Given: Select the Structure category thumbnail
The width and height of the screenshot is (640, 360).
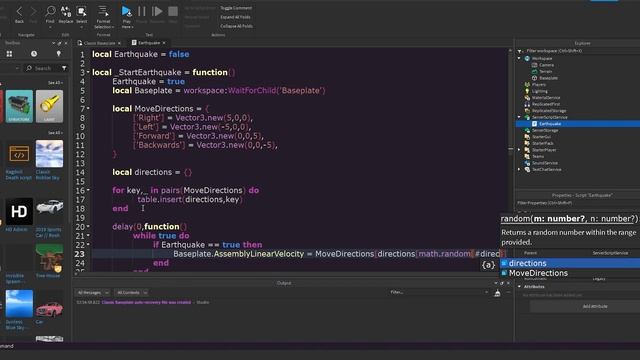Looking at the screenshot, I should coord(19,106).
